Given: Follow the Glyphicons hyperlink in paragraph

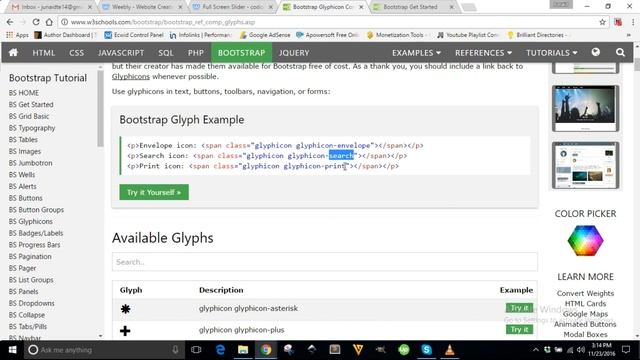Looking at the screenshot, I should [131, 76].
